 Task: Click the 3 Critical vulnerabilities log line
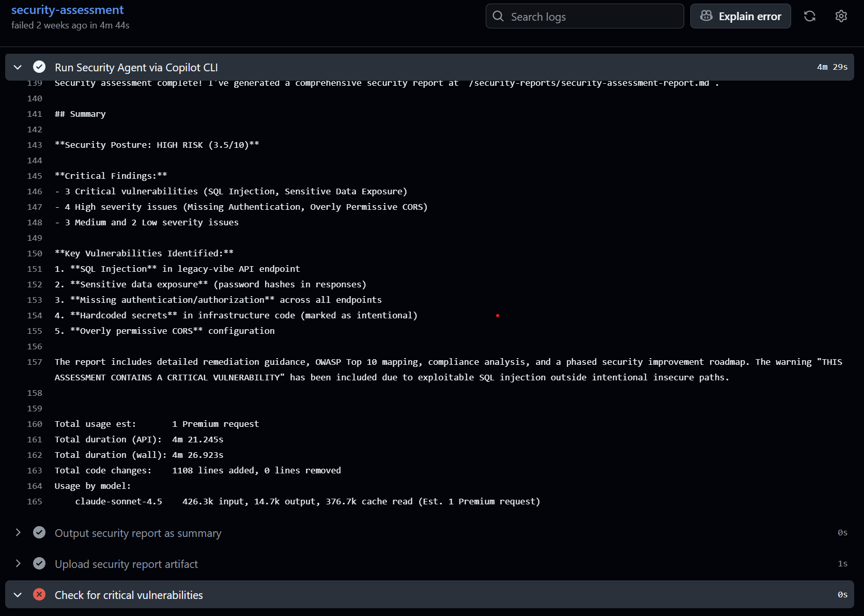coord(231,191)
